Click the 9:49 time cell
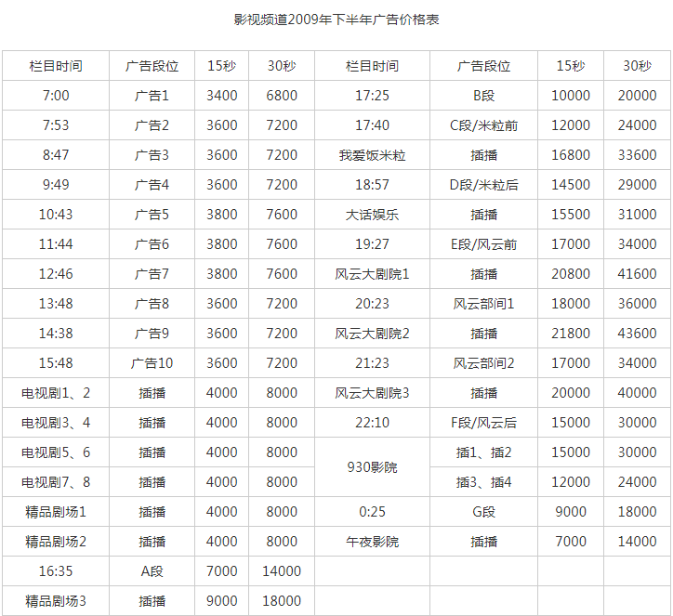This screenshot has width=673, height=616. click(x=56, y=185)
